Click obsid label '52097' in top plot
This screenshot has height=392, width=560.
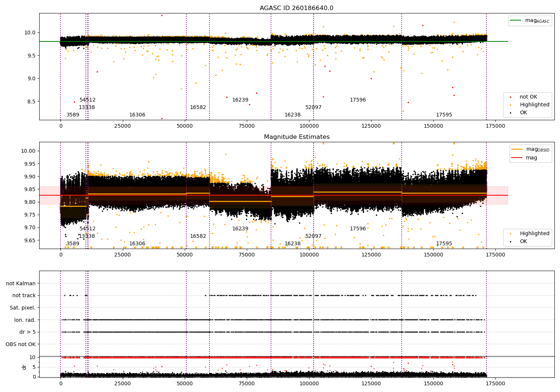tap(313, 108)
